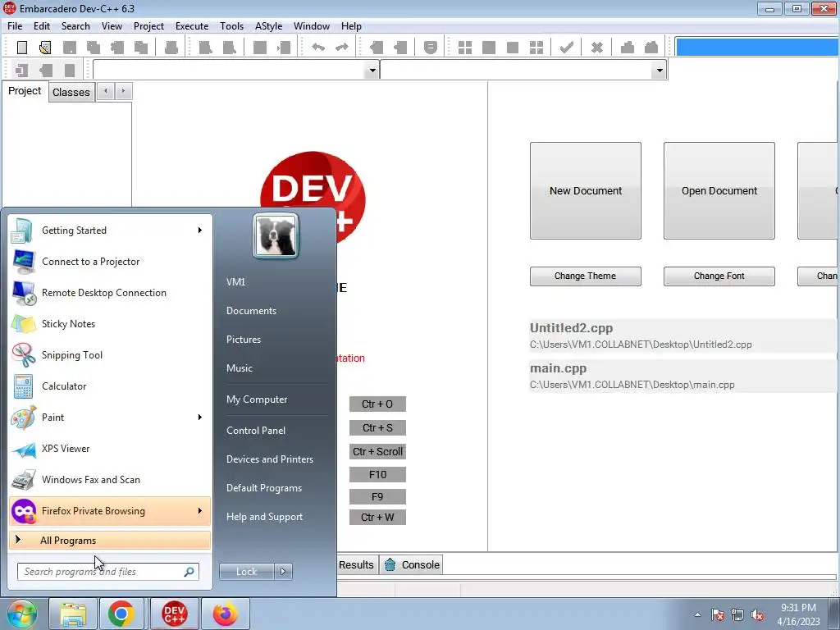Click the Search programs and files box
The height and width of the screenshot is (630, 840).
pyautogui.click(x=108, y=572)
